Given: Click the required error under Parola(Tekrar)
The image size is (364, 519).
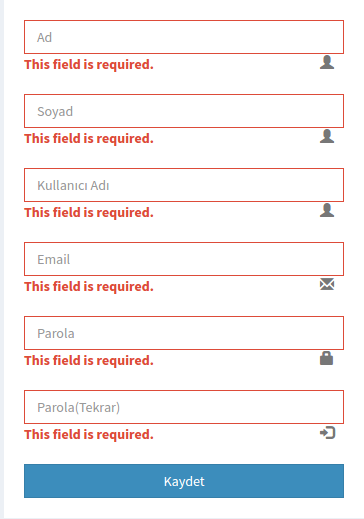Looking at the screenshot, I should pos(89,435).
